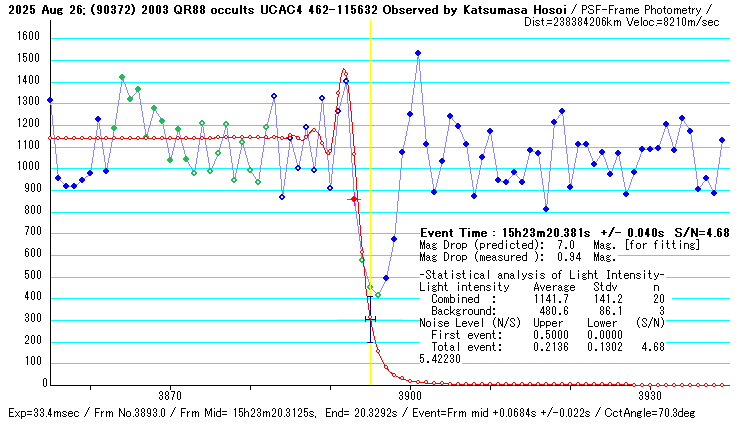This screenshot has height=425, width=740.
Task: Click the last blue data point at right edge
Action: (x=722, y=140)
